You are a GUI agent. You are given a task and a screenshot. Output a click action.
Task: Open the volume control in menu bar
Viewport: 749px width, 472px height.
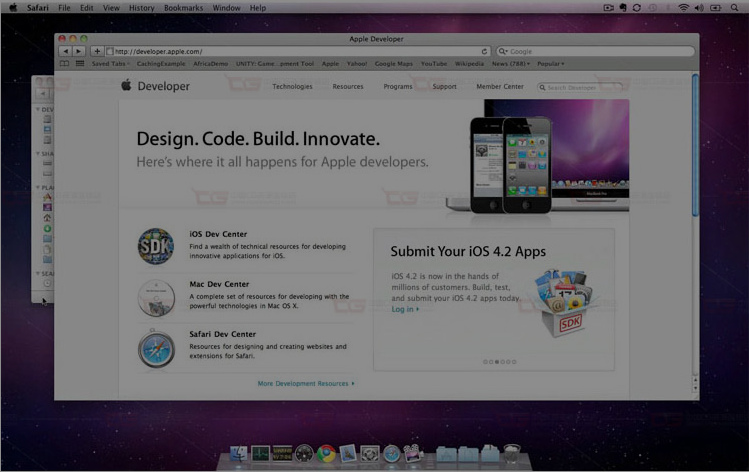point(699,8)
